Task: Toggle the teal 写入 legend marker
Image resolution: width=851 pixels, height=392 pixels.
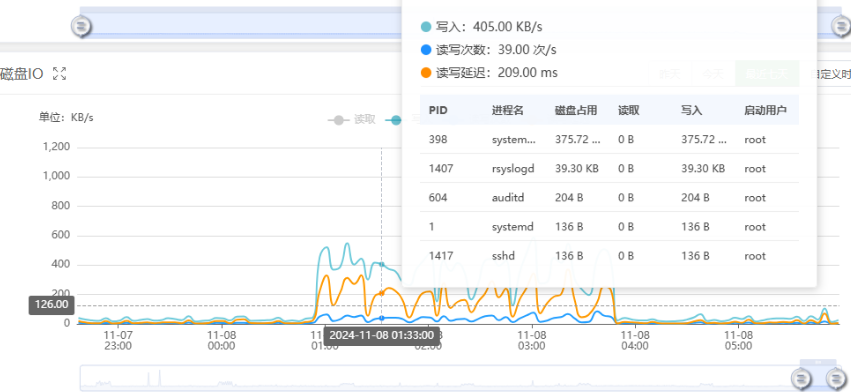Action: pos(396,120)
